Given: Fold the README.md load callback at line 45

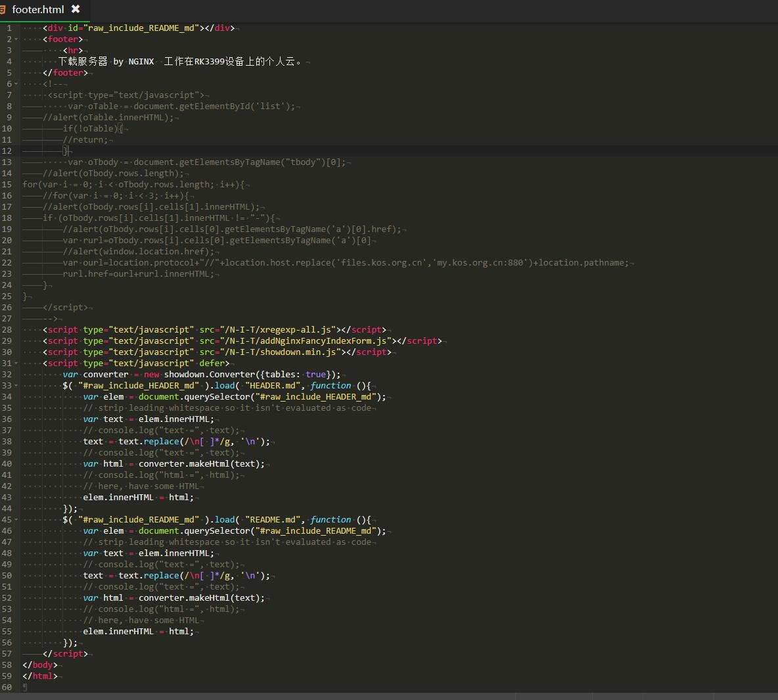Looking at the screenshot, I should coord(16,520).
